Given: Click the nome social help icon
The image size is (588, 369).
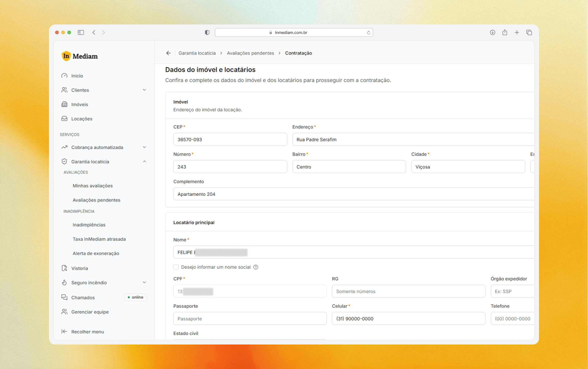Looking at the screenshot, I should click(x=256, y=267).
